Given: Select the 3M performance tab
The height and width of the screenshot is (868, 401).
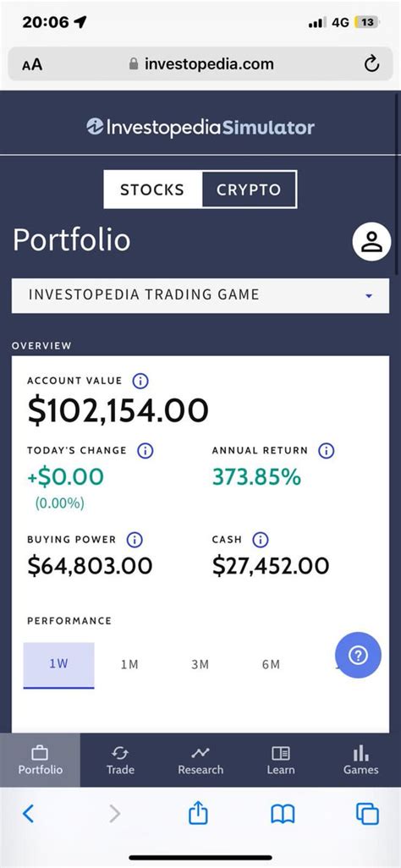Looking at the screenshot, I should click(200, 664).
